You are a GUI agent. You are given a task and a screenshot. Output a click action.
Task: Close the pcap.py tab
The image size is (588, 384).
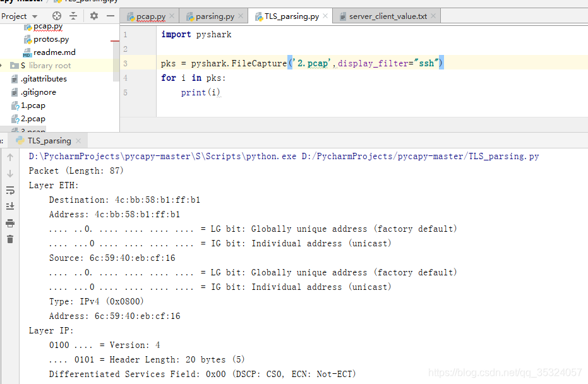point(172,16)
